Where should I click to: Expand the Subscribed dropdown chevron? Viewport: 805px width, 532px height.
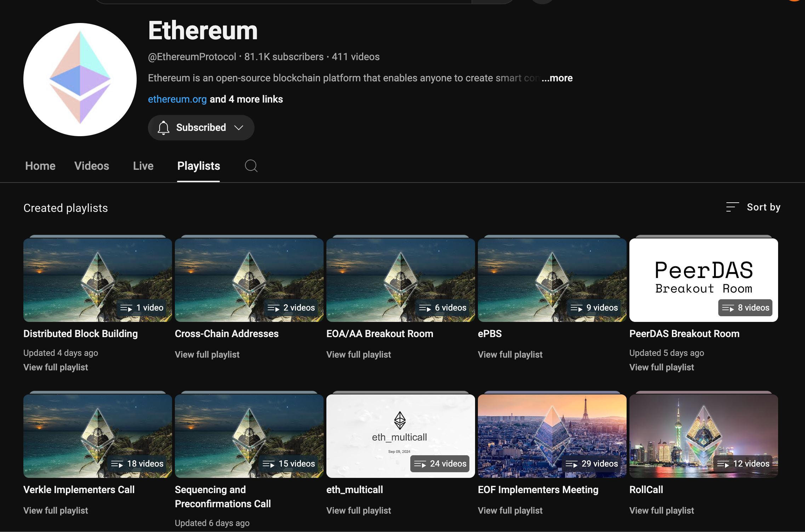tap(239, 128)
